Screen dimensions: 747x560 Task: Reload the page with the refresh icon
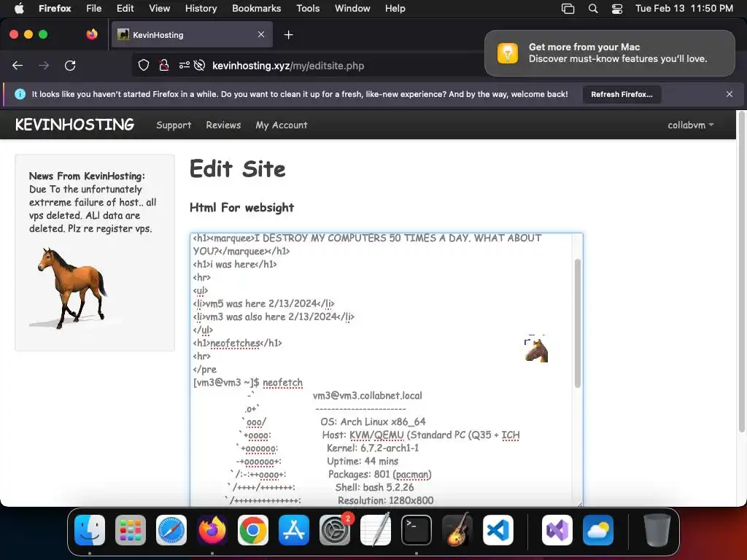[70, 65]
